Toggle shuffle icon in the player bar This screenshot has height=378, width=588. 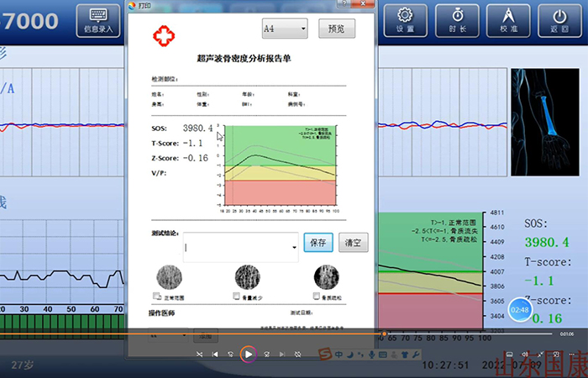[x=200, y=354]
